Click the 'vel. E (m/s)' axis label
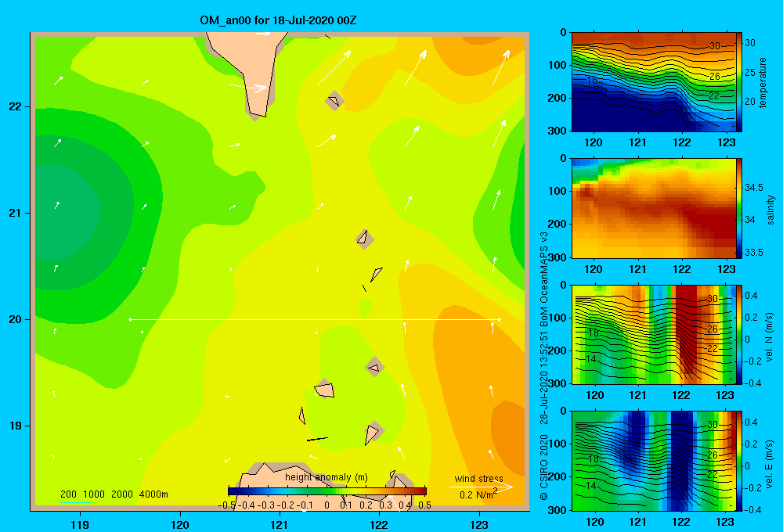 [770, 464]
